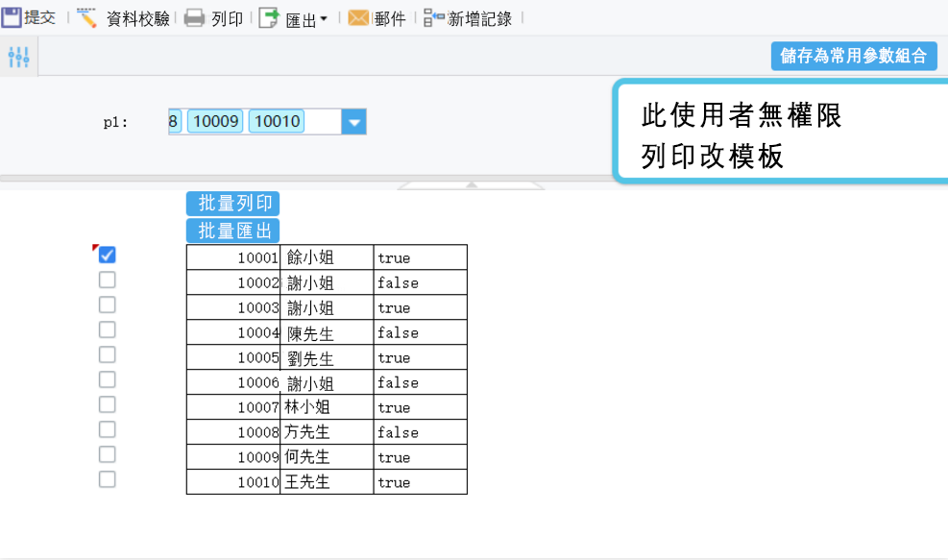Click 儲存為常用參數組合 button
The image size is (948, 560).
point(854,56)
